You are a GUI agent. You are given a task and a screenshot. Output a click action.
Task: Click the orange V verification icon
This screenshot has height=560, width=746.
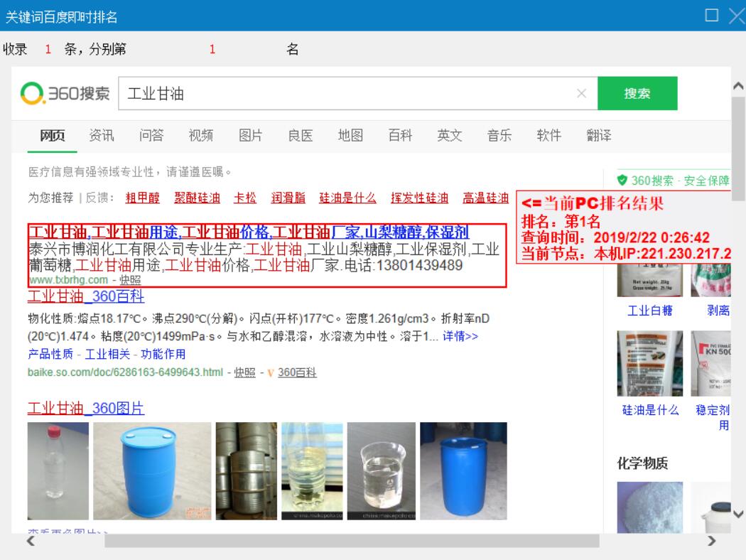[270, 373]
